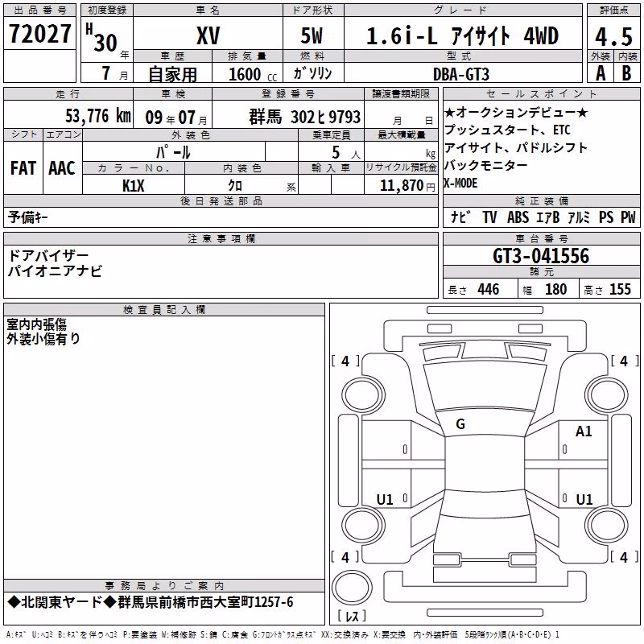Select vehicle history 自家用
This screenshot has width=644, height=644.
coord(172,74)
